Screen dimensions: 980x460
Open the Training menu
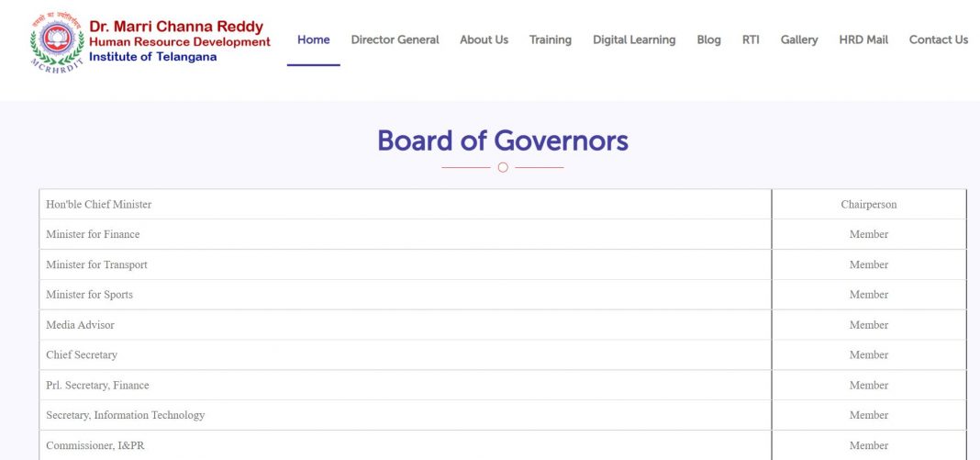tap(550, 39)
